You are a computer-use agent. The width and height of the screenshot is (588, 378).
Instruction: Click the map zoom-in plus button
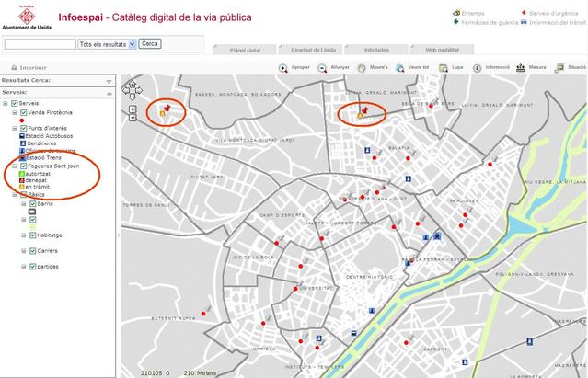point(133,109)
